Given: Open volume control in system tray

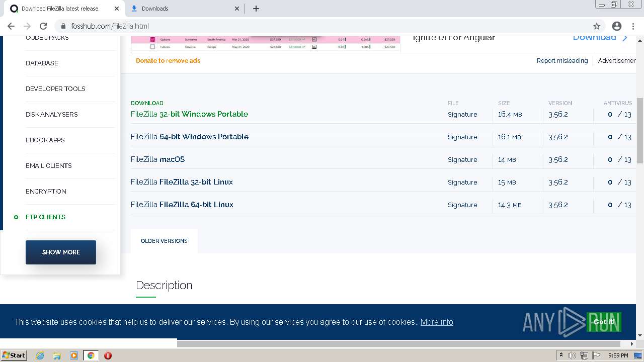Looking at the screenshot, I should (572, 355).
